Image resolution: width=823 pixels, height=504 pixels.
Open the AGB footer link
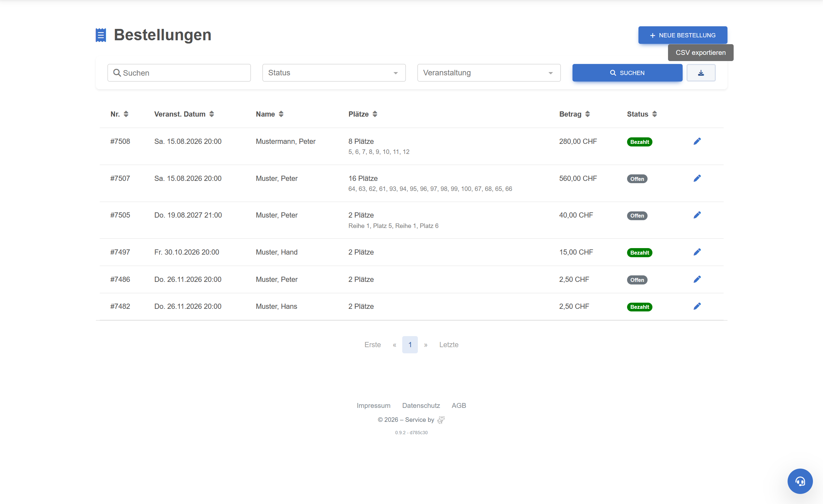(x=458, y=406)
